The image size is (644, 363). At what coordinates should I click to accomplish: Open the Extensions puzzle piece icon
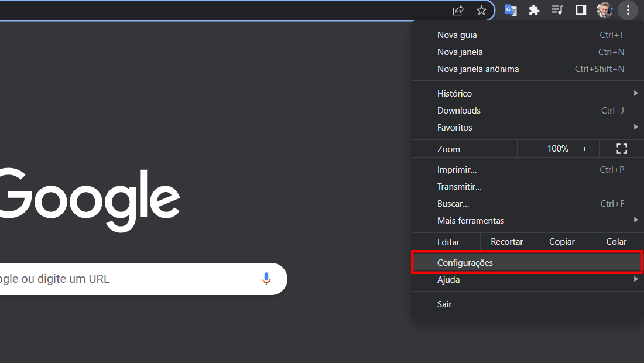point(534,11)
